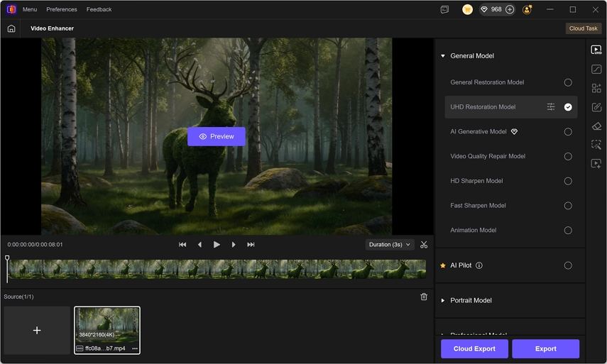The width and height of the screenshot is (607, 364).
Task: Select AI Generative Model radio
Action: pyautogui.click(x=568, y=131)
